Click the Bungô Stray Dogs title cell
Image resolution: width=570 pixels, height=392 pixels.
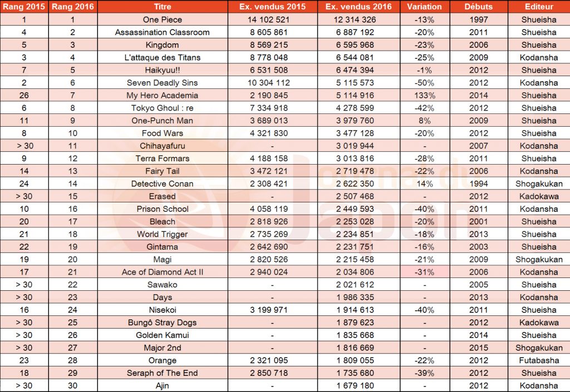tap(162, 322)
